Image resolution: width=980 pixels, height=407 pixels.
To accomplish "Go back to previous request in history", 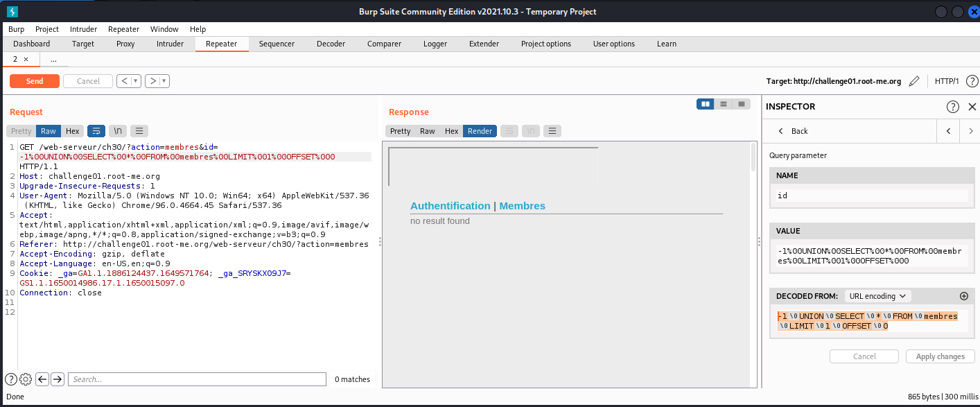I will pos(125,81).
